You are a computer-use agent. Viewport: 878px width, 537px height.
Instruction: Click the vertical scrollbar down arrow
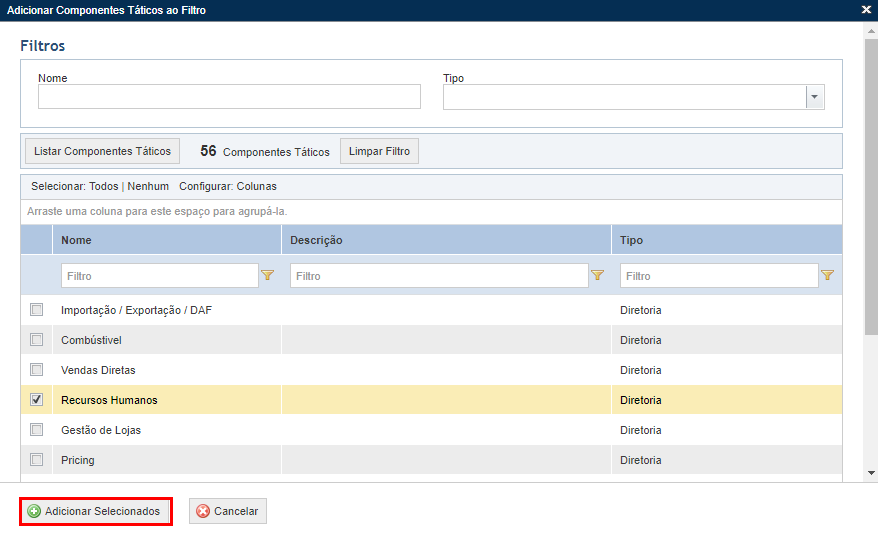click(x=871, y=473)
